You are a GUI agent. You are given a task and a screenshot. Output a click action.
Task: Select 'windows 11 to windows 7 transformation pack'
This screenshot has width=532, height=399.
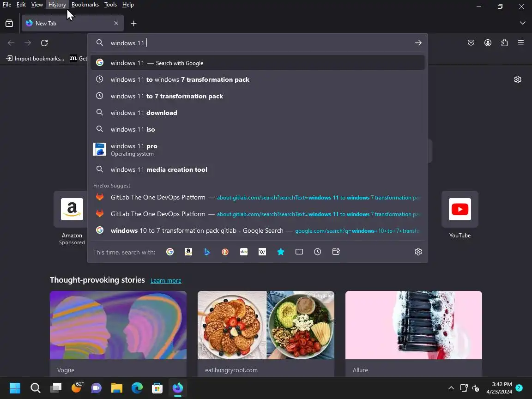click(x=258, y=79)
